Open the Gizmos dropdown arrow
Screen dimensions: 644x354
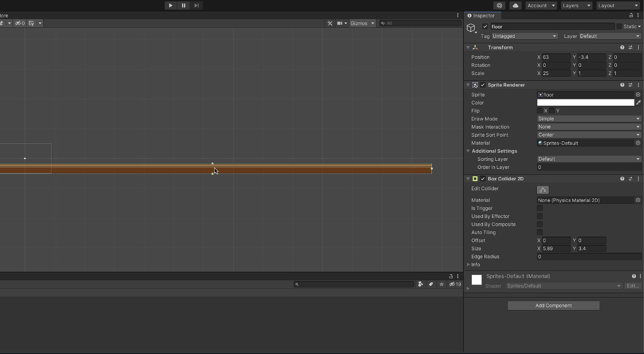coord(373,23)
